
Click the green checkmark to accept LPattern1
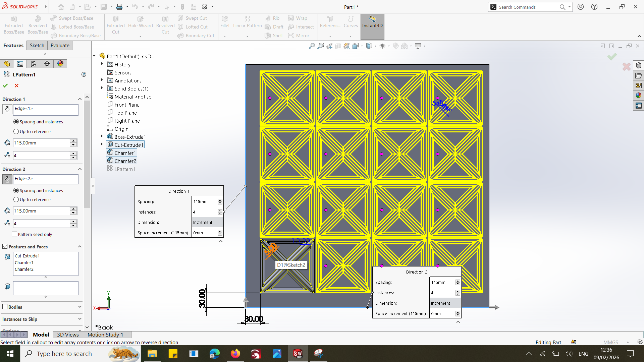point(5,86)
